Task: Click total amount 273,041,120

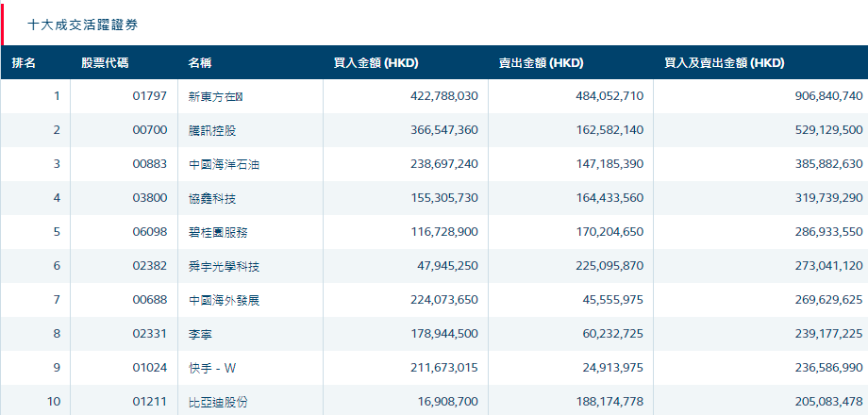Action: tap(828, 266)
